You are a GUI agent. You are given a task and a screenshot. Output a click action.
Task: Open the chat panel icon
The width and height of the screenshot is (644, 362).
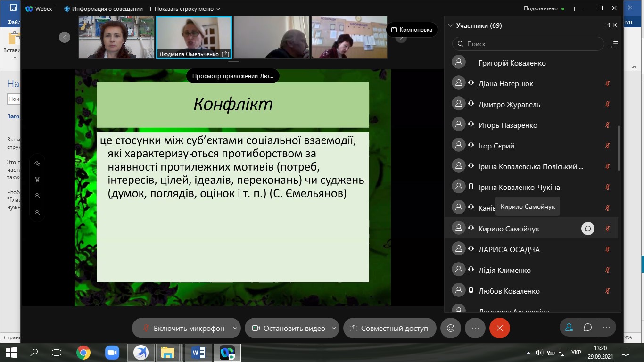click(588, 328)
